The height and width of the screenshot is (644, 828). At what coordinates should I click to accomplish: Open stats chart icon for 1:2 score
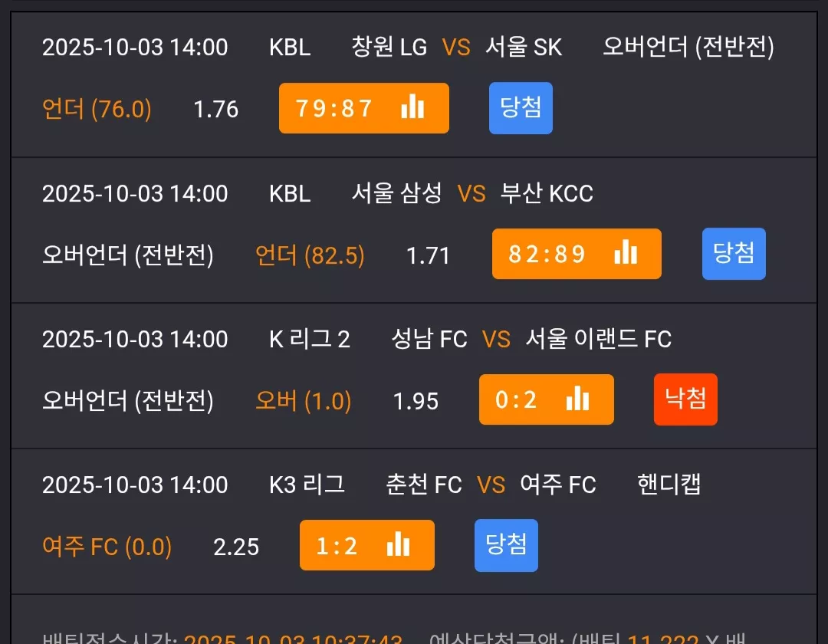[x=398, y=544]
